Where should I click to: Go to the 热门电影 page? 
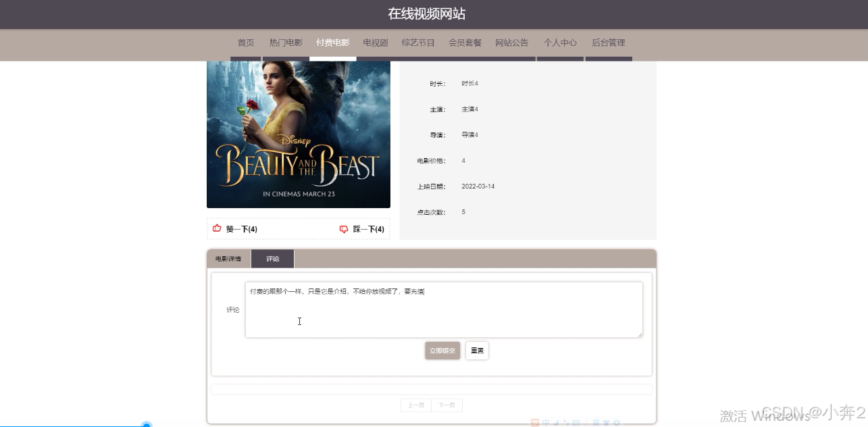click(286, 43)
